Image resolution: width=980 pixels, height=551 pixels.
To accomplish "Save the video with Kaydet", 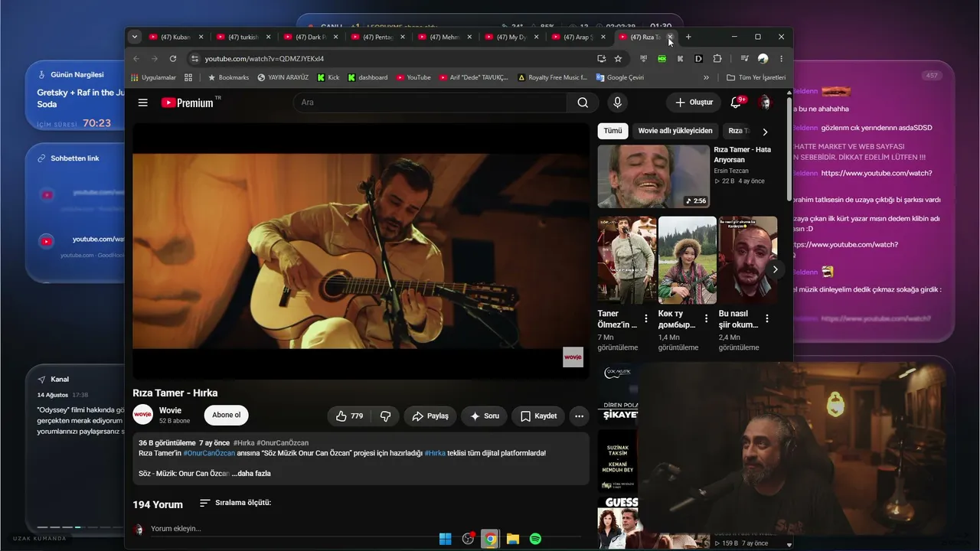I will click(538, 416).
